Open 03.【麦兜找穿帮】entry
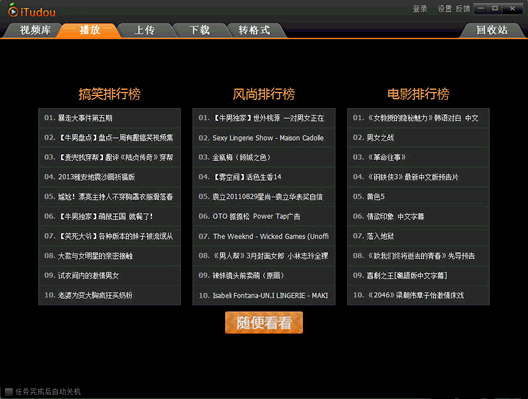This screenshot has width=528, height=399. pyautogui.click(x=109, y=157)
